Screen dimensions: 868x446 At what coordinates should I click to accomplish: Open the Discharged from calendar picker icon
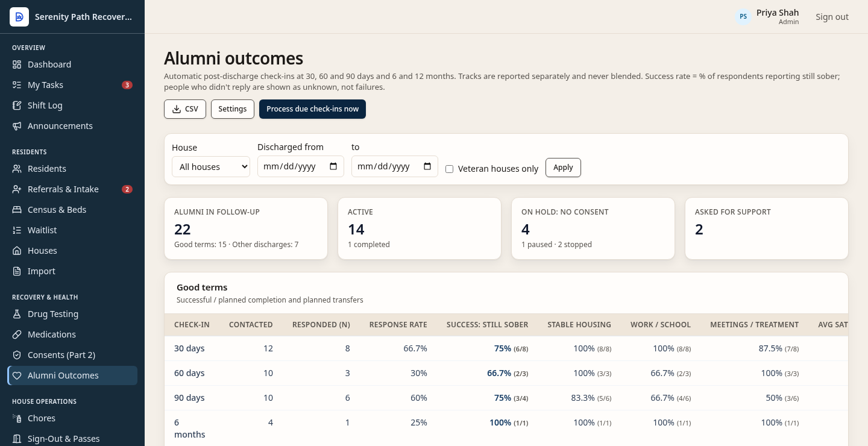point(333,166)
